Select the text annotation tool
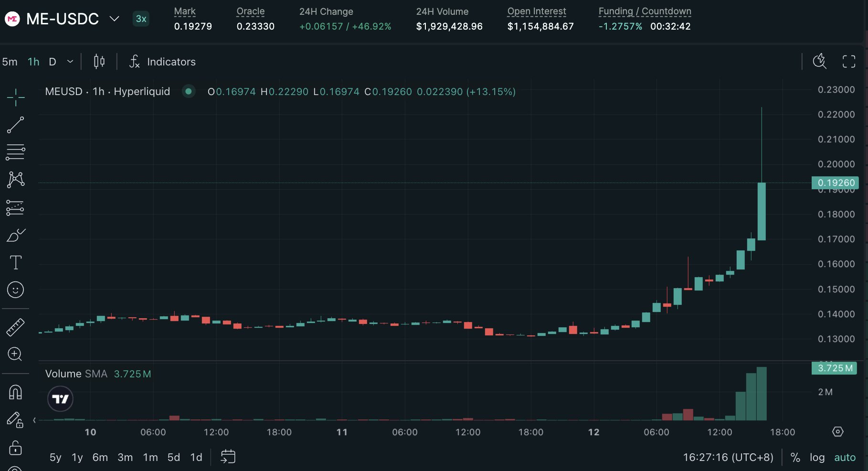Image resolution: width=868 pixels, height=471 pixels. click(15, 262)
